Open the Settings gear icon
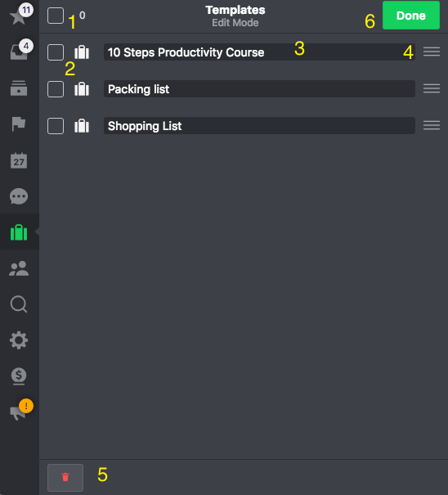 (x=19, y=340)
